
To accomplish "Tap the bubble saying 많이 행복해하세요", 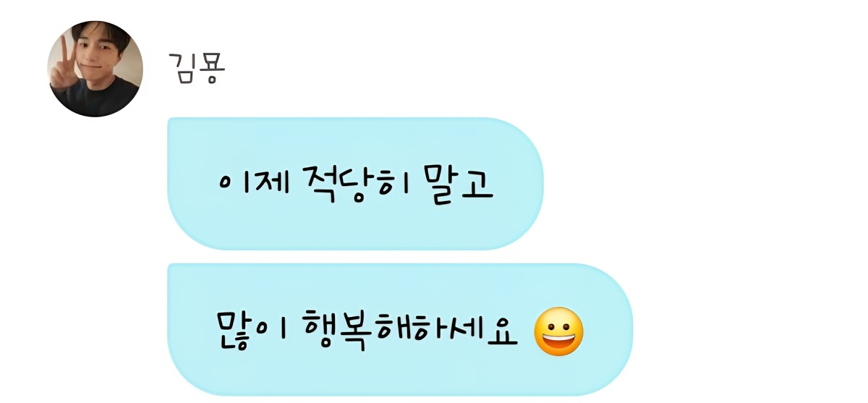I will (x=400, y=329).
